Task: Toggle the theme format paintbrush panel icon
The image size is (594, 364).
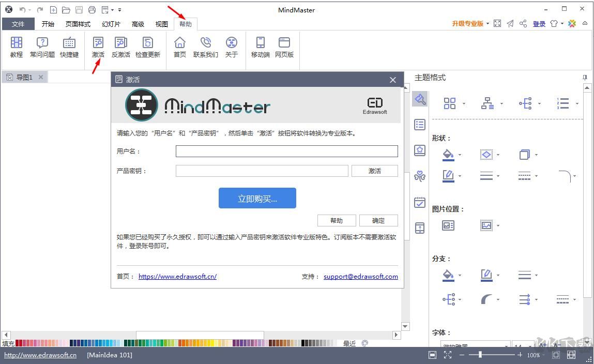Action: click(419, 99)
